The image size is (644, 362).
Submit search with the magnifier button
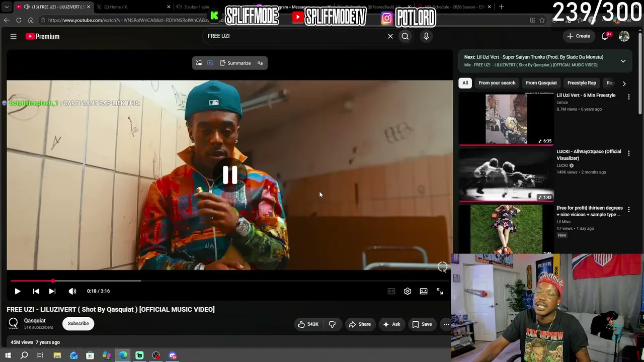coord(405,36)
